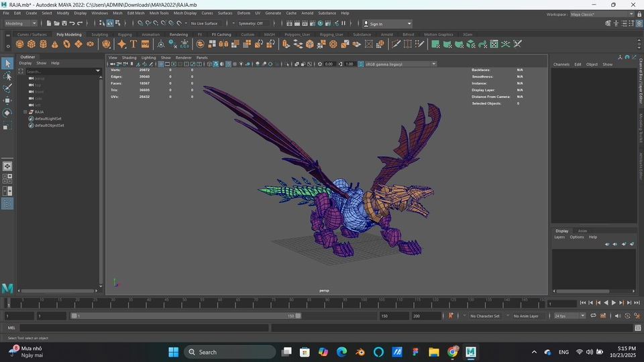This screenshot has width=644, height=362.
Task: Switch to the Anim tab in layer editor
Action: pyautogui.click(x=582, y=231)
